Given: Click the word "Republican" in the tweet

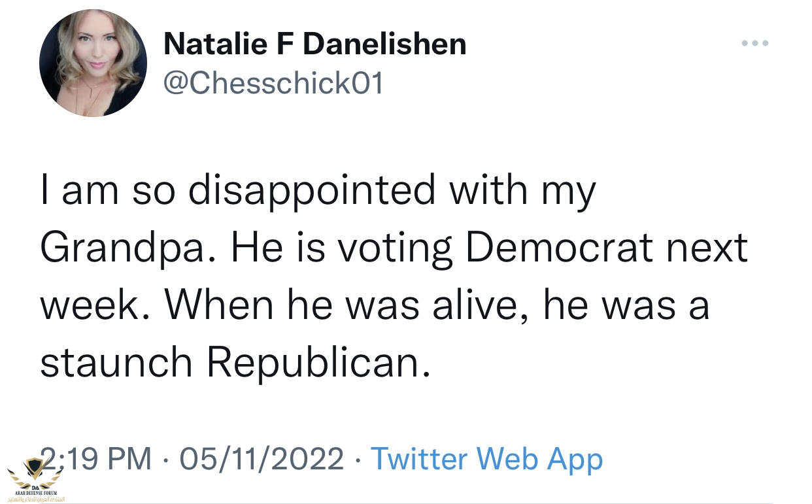Looking at the screenshot, I should [x=319, y=363].
